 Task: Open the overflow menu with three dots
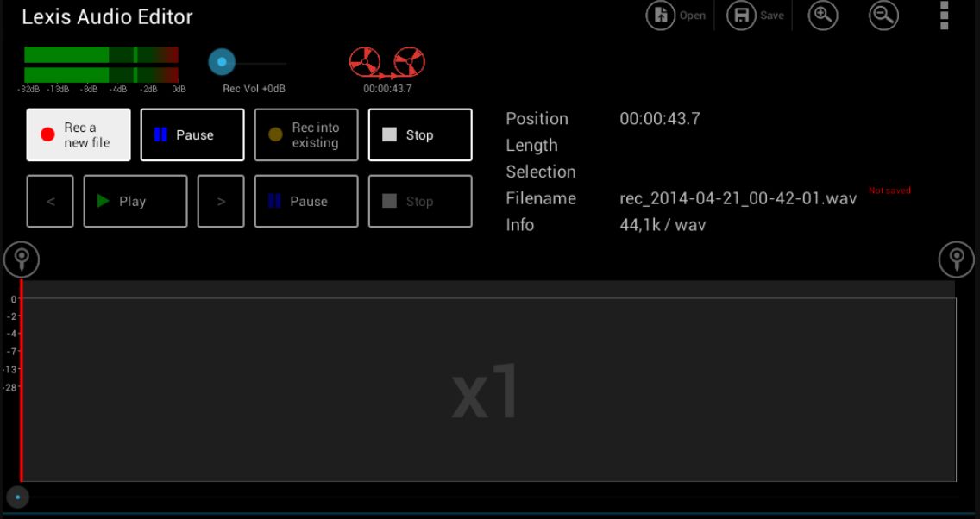(x=944, y=16)
